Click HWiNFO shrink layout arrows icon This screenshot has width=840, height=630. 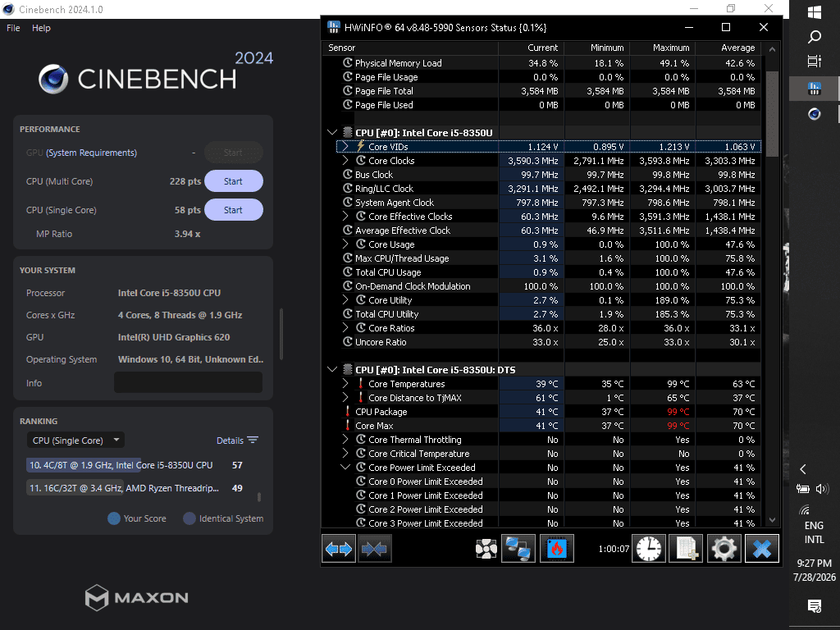(374, 549)
